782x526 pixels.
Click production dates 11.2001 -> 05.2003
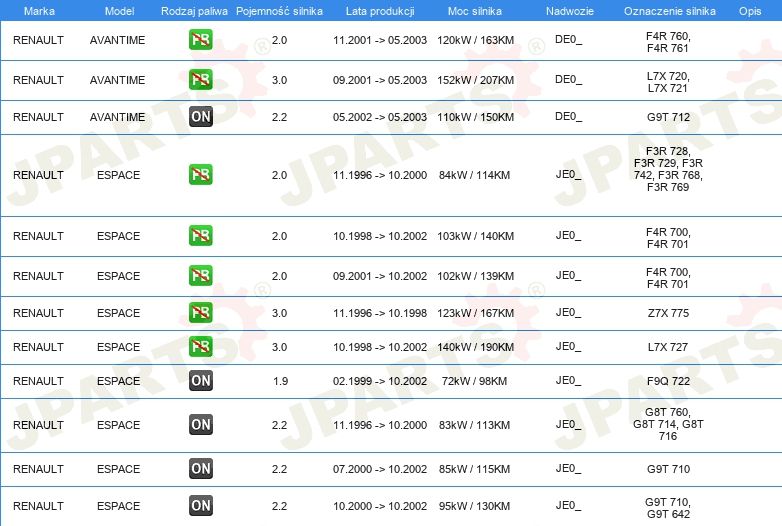[380, 40]
